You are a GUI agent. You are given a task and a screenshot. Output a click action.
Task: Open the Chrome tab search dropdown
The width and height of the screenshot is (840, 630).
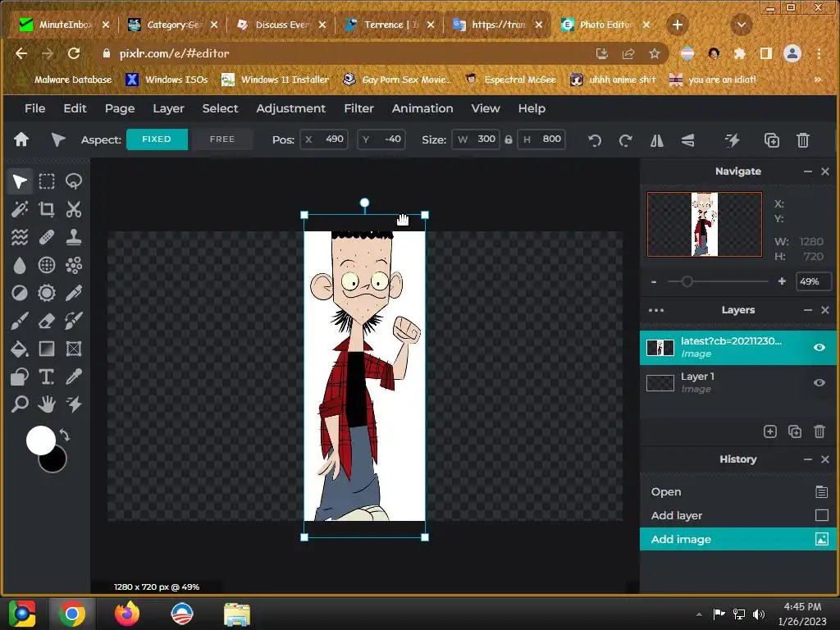click(742, 25)
